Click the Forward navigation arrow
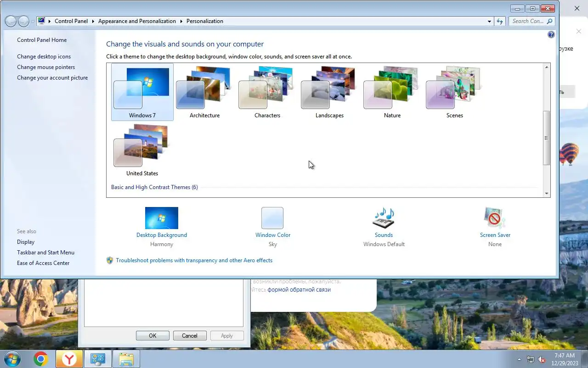588x368 pixels. click(x=23, y=21)
